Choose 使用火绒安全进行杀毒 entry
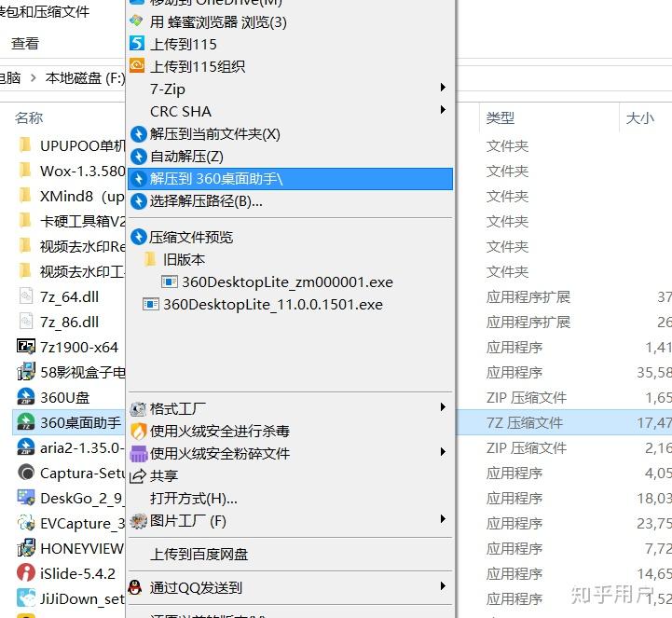672x618 pixels. click(290, 432)
